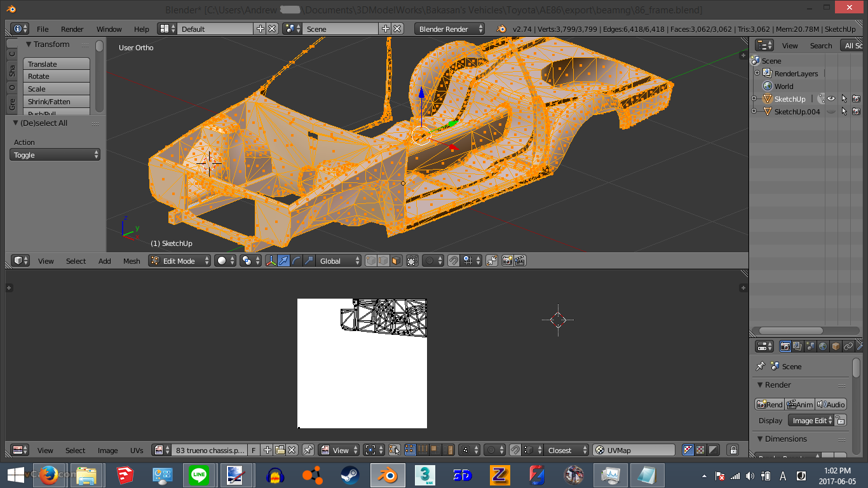Delete the Default screen layout with X
Screen dimensions: 868x488
point(272,29)
